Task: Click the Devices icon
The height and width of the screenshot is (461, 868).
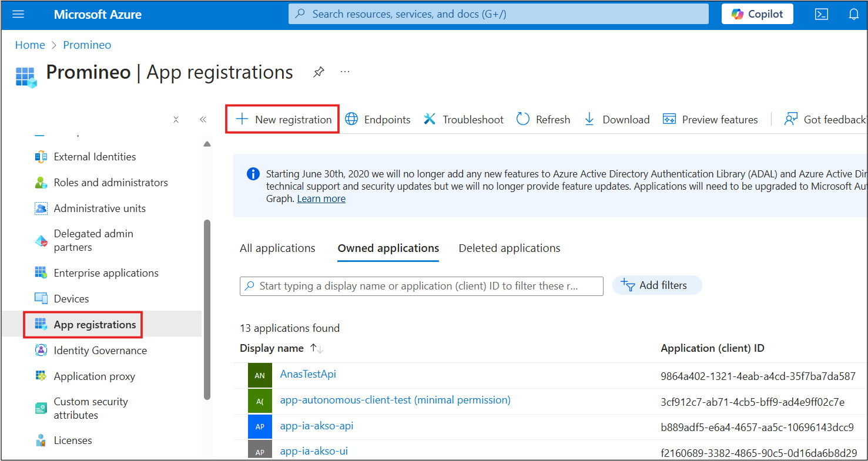Action: 41,299
